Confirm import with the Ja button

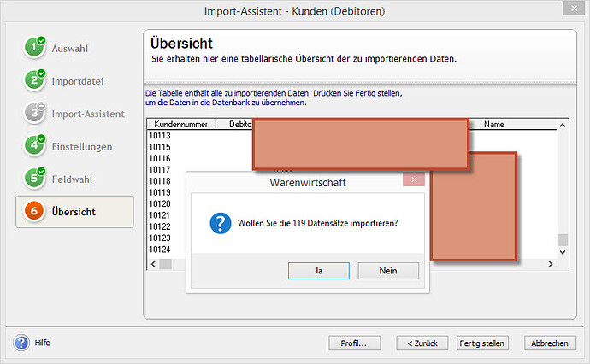click(x=319, y=271)
